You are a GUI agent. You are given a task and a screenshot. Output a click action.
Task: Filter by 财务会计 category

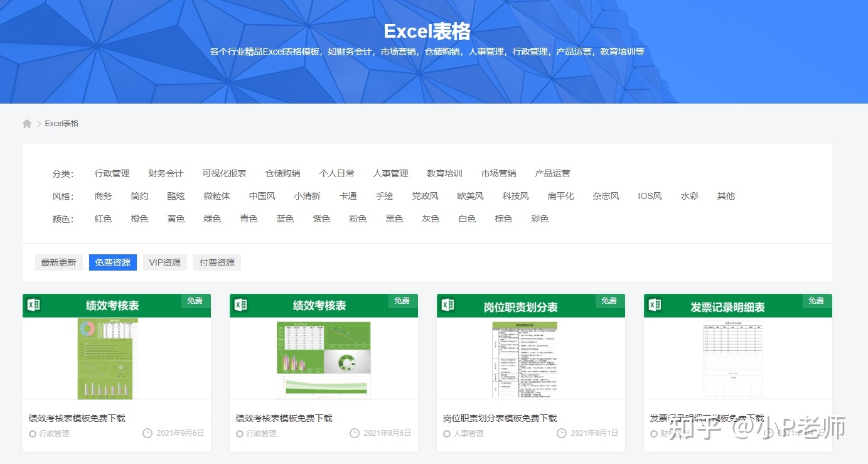[x=166, y=173]
